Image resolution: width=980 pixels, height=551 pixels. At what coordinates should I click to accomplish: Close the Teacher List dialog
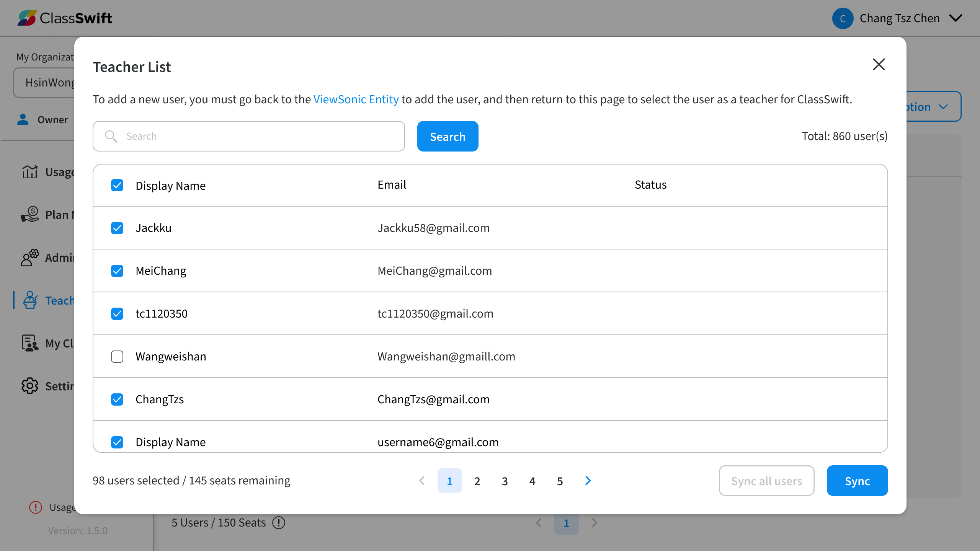879,64
